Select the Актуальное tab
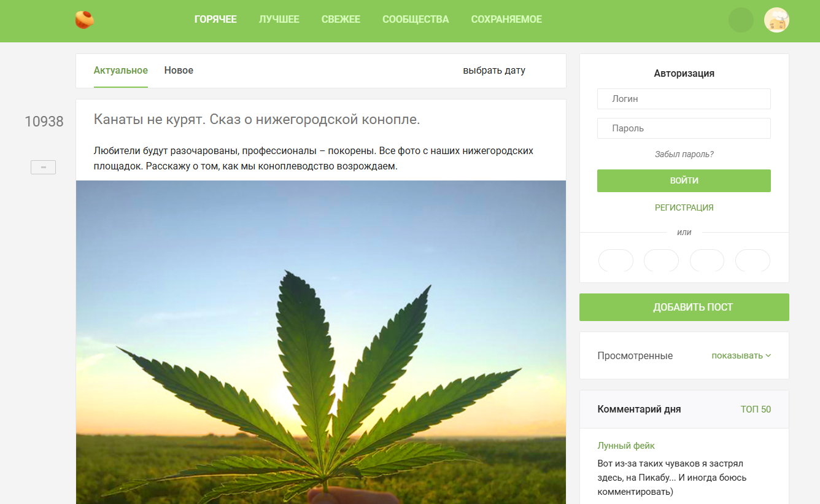 [x=121, y=71]
